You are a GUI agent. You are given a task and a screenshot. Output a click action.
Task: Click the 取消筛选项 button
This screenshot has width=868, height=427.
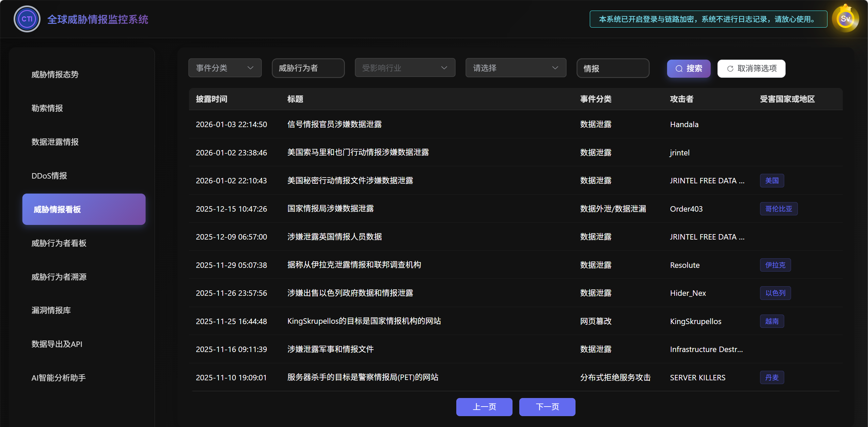751,68
